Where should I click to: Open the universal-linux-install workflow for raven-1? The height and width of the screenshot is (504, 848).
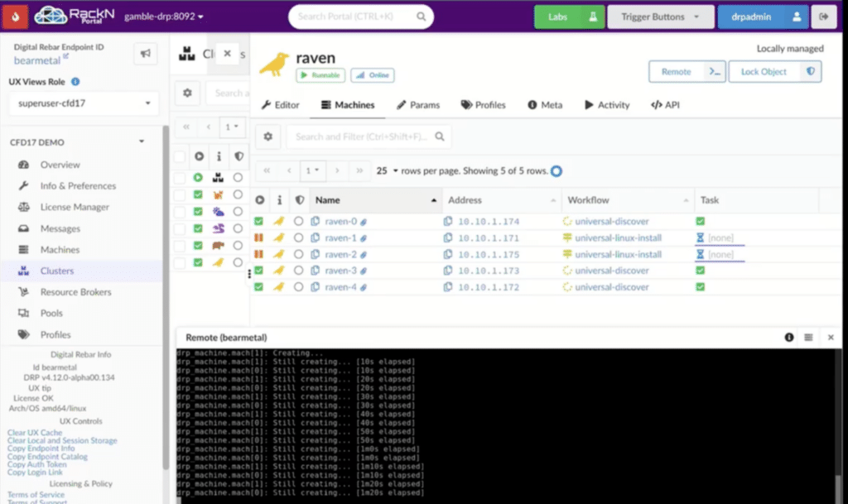tap(618, 238)
